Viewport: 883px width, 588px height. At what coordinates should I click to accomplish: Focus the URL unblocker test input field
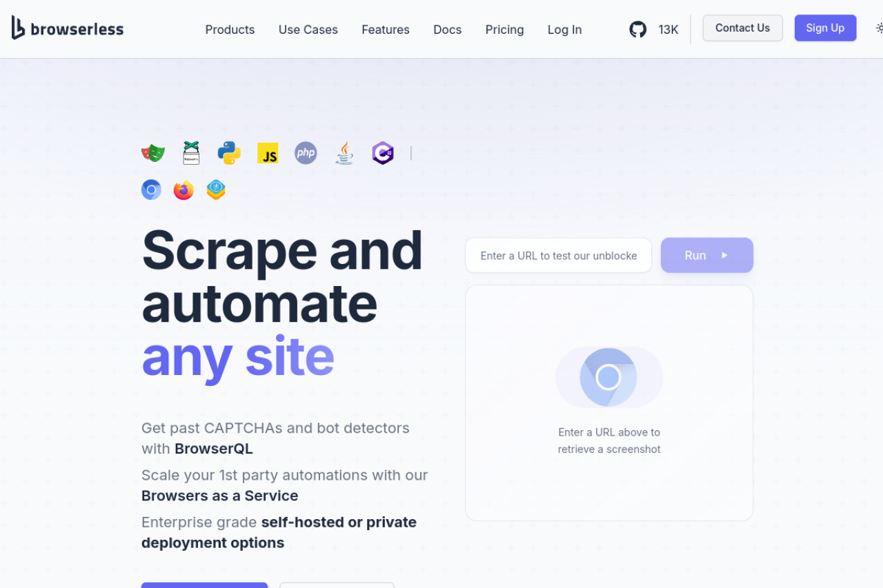click(x=558, y=256)
